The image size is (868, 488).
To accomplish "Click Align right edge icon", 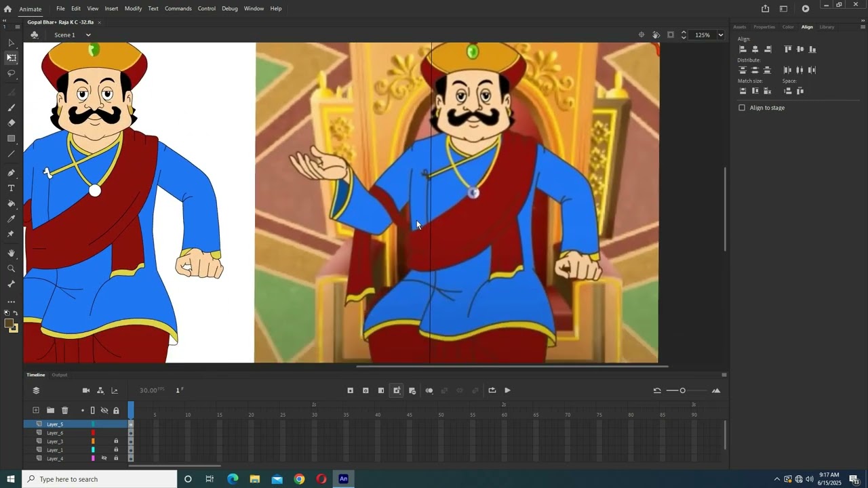I will [768, 49].
